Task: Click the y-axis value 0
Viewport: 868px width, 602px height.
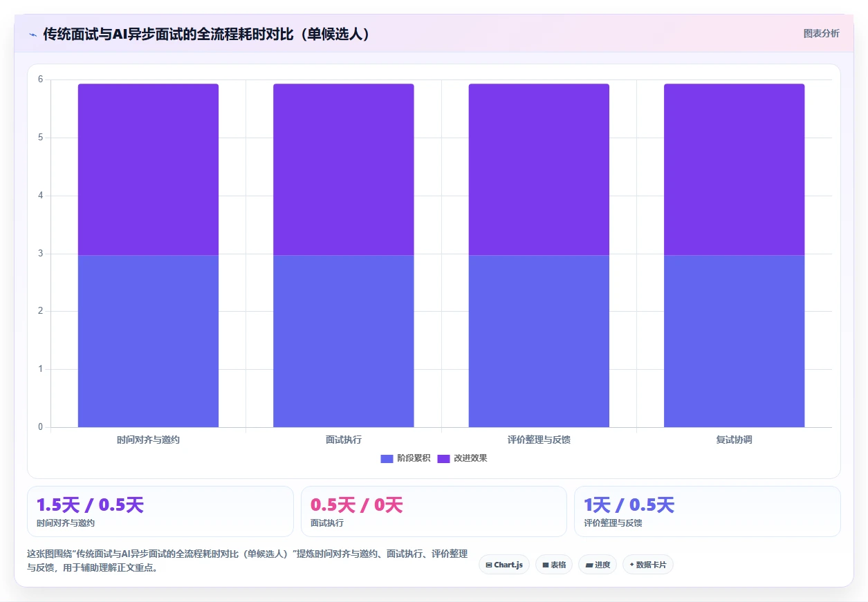Action: click(40, 427)
